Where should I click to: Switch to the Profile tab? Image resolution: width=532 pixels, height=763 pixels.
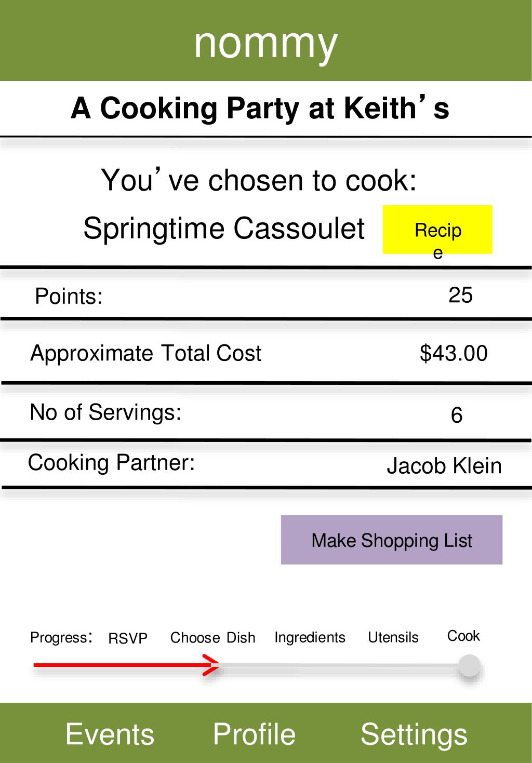click(254, 733)
